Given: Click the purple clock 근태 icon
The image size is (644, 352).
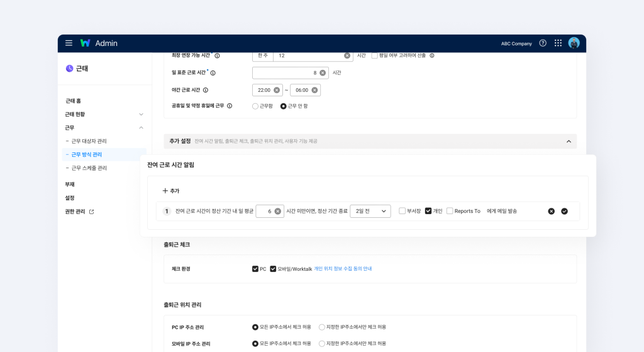Looking at the screenshot, I should click(x=69, y=68).
